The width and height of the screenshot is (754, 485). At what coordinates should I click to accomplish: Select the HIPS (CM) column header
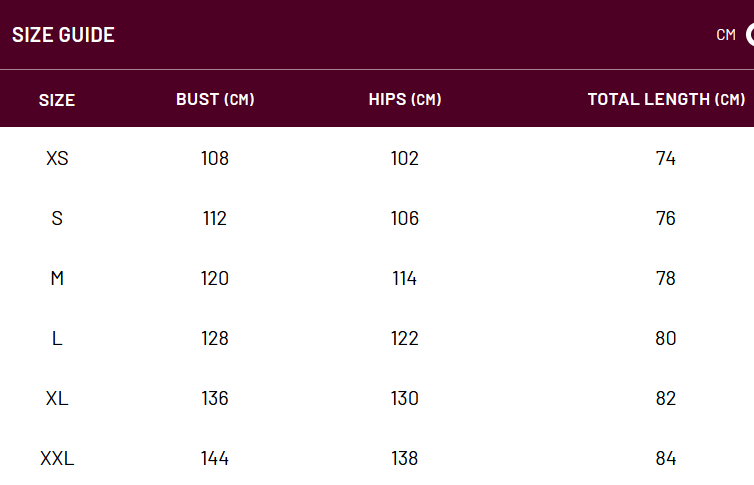click(x=405, y=99)
